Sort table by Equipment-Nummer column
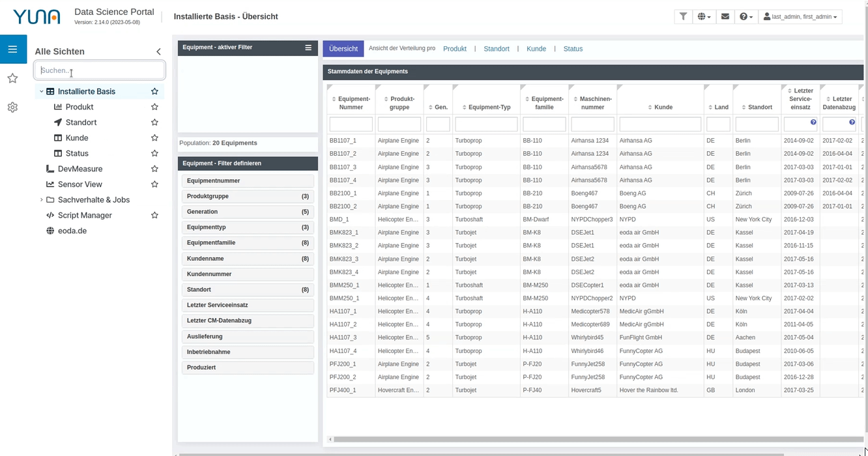This screenshot has width=868, height=456. (x=351, y=103)
